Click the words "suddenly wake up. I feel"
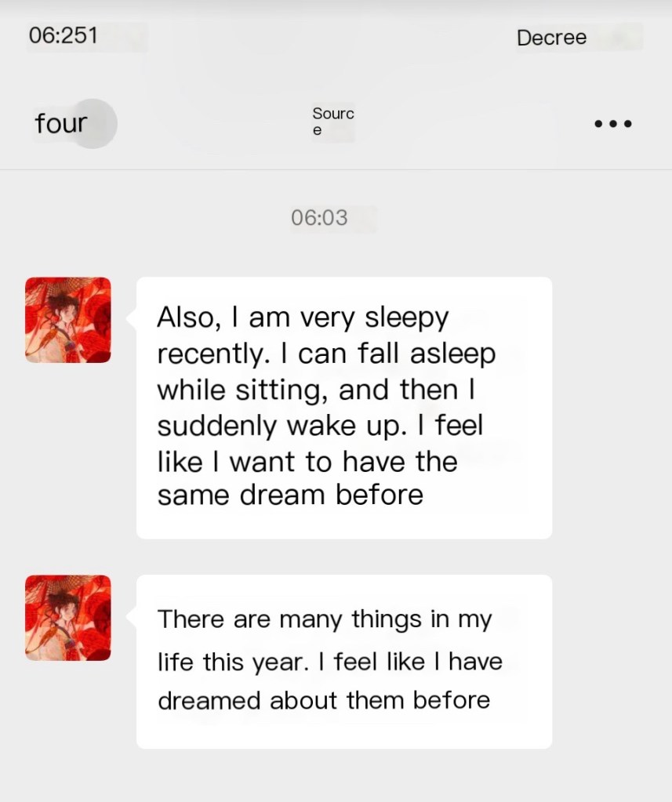 (320, 425)
